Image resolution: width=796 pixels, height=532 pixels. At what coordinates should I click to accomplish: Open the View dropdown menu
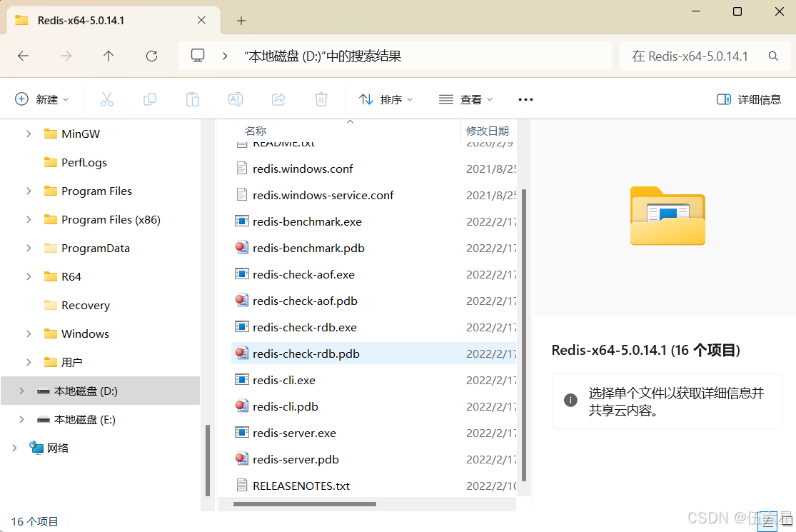tap(465, 99)
